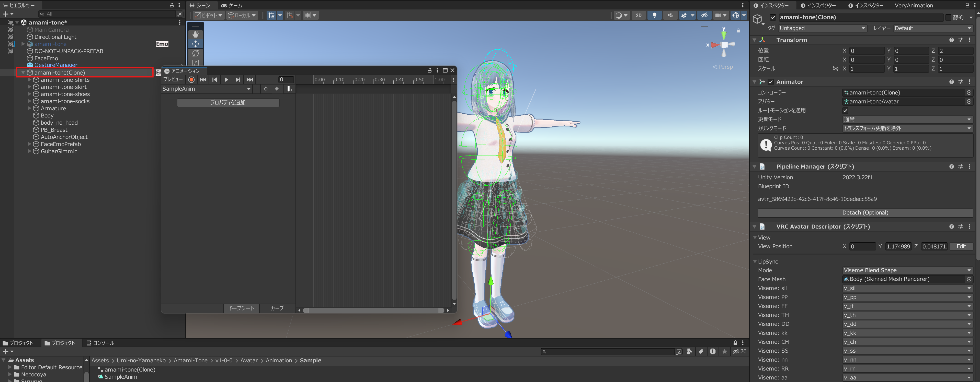Play the SampleAnim clip
Screen dimensions: 980x382
(226, 79)
